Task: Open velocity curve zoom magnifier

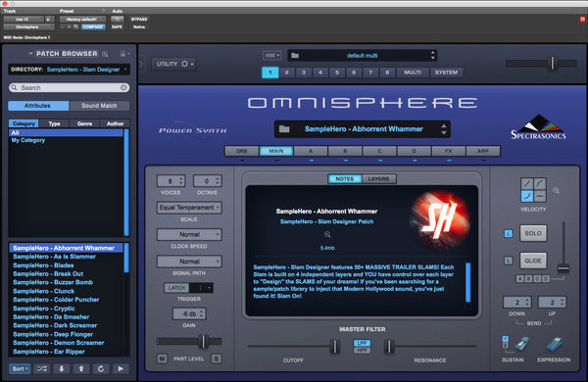Action: click(556, 190)
